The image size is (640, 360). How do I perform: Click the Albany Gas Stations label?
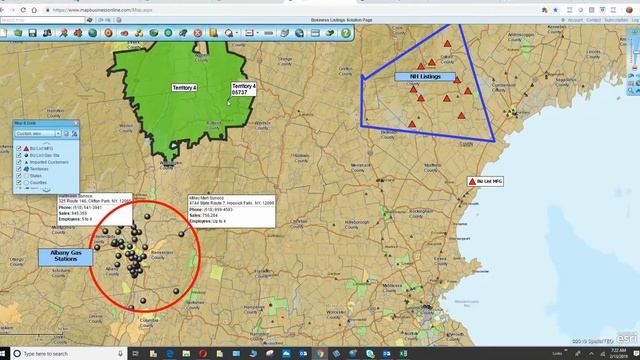pos(66,257)
